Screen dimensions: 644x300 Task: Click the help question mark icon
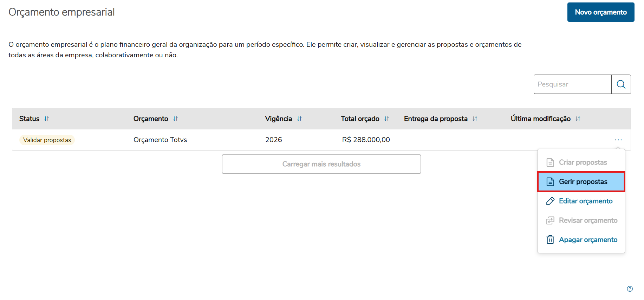click(630, 289)
